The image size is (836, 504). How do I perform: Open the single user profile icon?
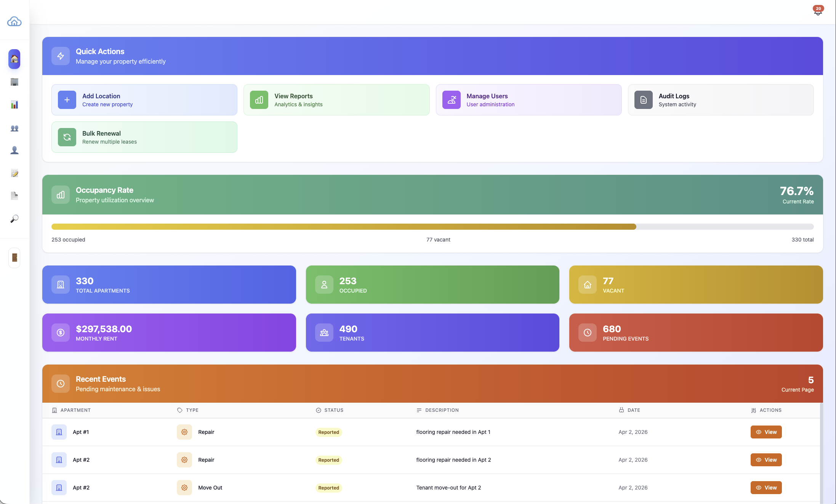tap(14, 150)
